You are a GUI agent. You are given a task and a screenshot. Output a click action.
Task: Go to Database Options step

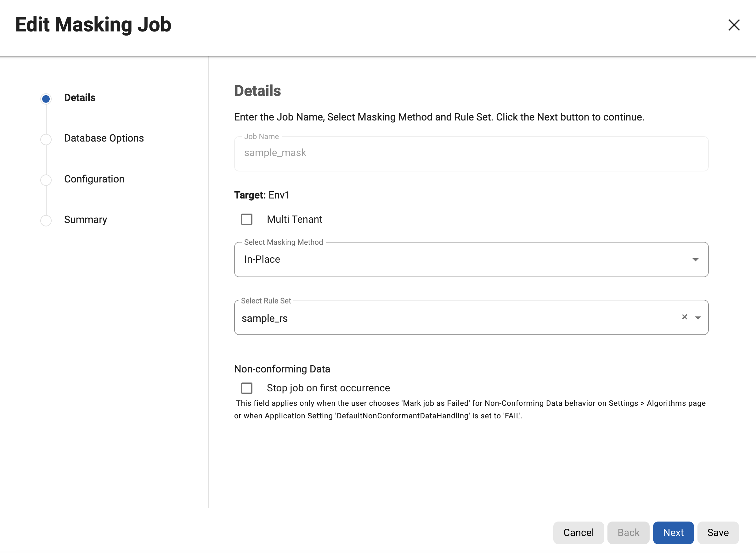(x=104, y=138)
